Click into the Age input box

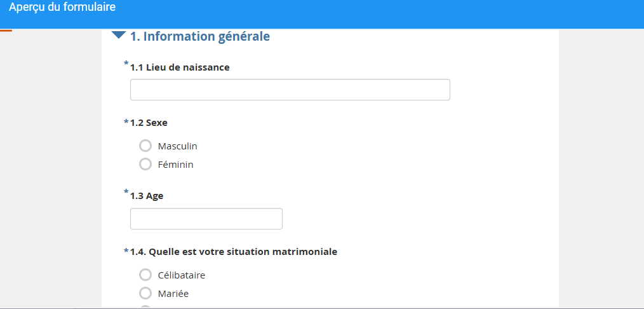pos(206,219)
